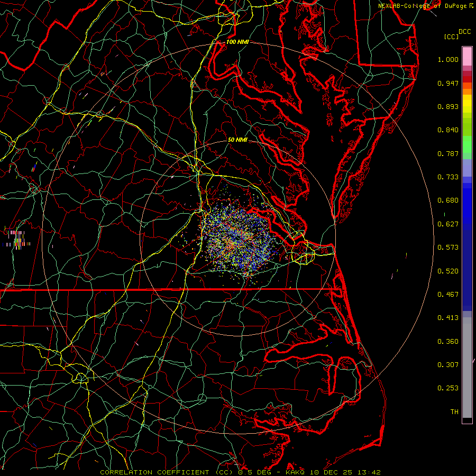This screenshot has width=476, height=476.
Task: Click the 0.307 color scale value
Action: click(448, 364)
